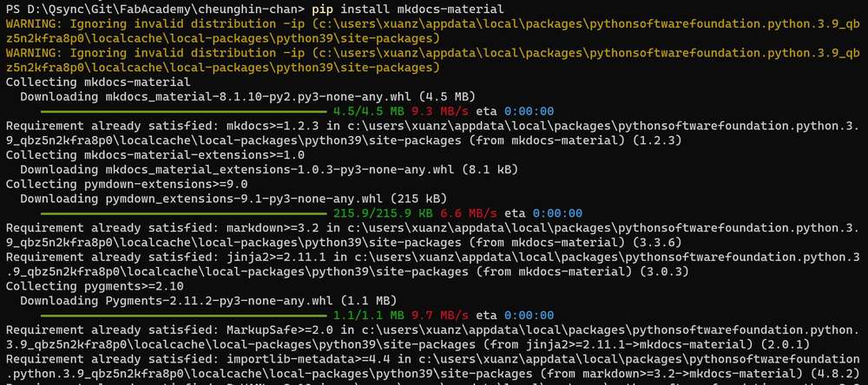Click the progress bar for 1.1 MB download
This screenshot has height=385, width=868.
[184, 316]
